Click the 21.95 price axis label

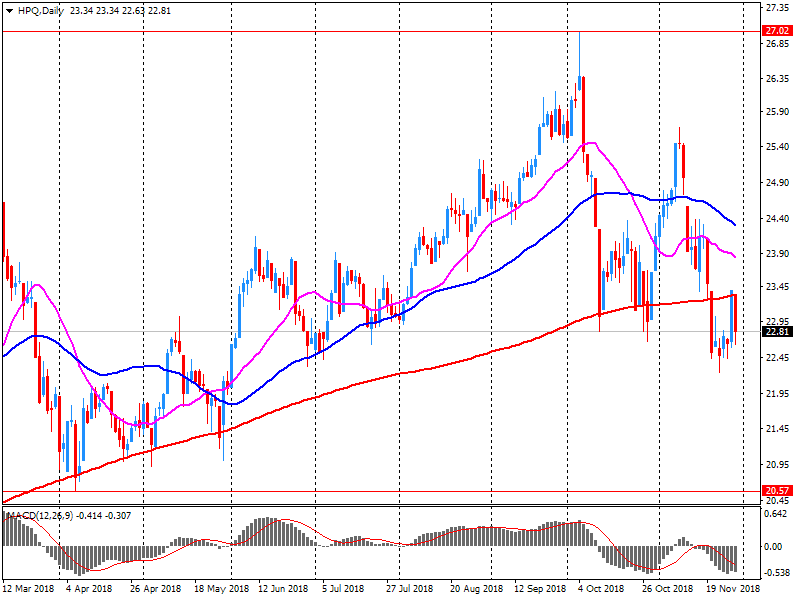point(777,393)
